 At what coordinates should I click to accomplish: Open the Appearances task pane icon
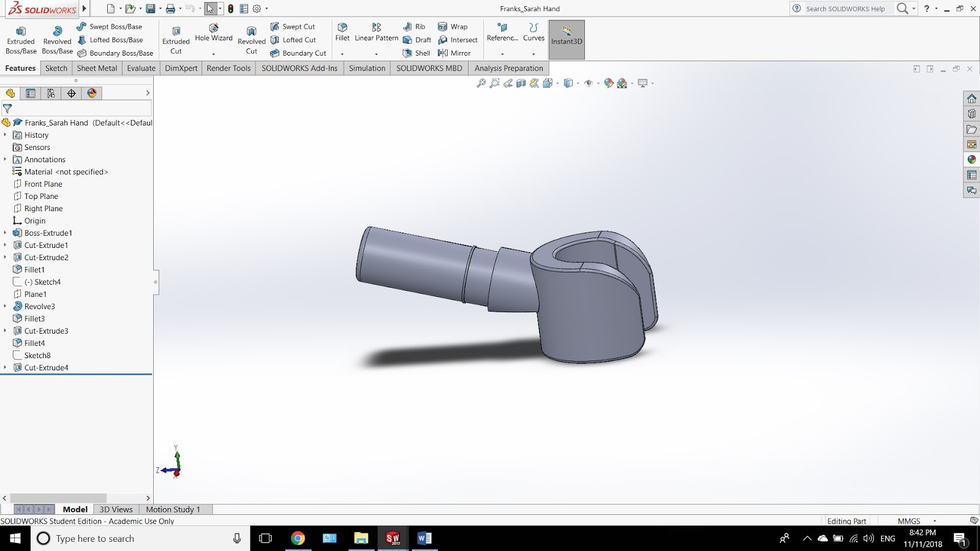(971, 160)
